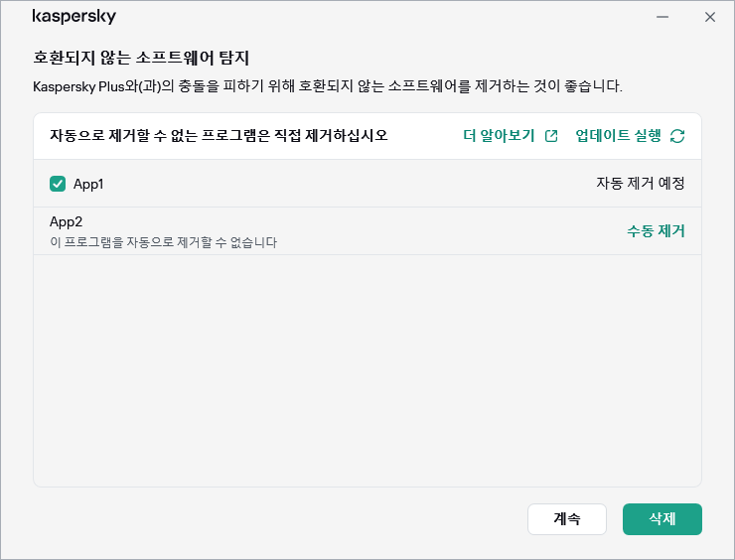Click App2's note about automatic removal being unavailable
Viewport: 735px width, 560px height.
pos(163,241)
